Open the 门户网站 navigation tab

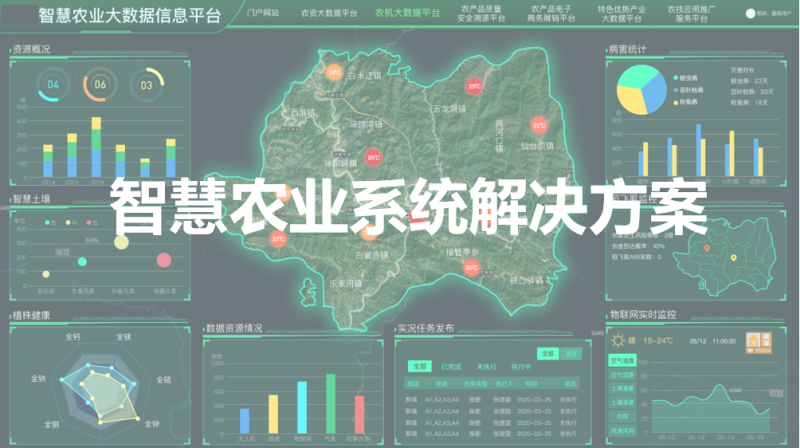pos(262,14)
